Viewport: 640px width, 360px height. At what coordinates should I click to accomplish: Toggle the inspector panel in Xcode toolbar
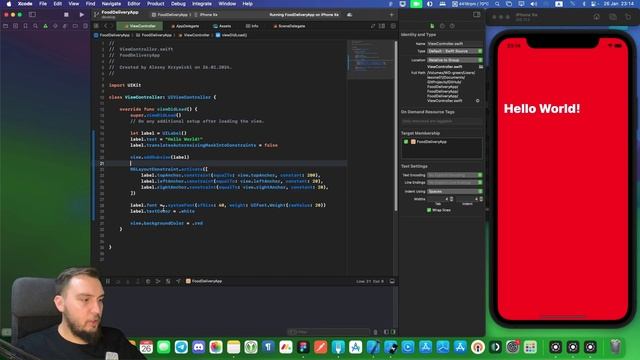(476, 15)
